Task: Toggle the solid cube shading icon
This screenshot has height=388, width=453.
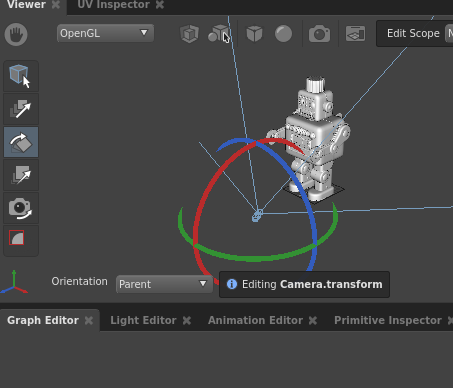Action: click(254, 34)
